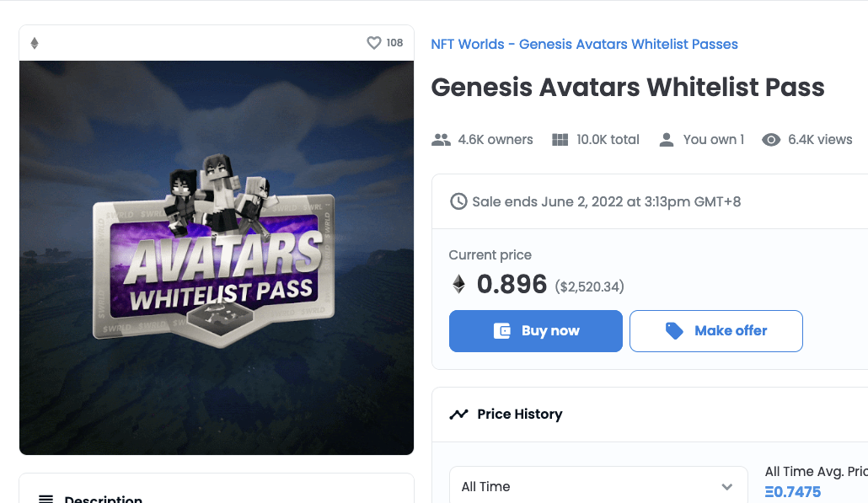Viewport: 868px width, 503px height.
Task: Click the Ethereum icon above NFT image
Action: coord(35,43)
